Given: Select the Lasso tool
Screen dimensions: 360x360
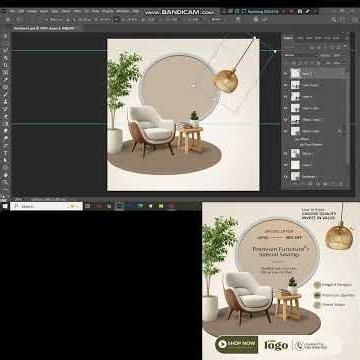Looking at the screenshot, I should tap(6, 50).
